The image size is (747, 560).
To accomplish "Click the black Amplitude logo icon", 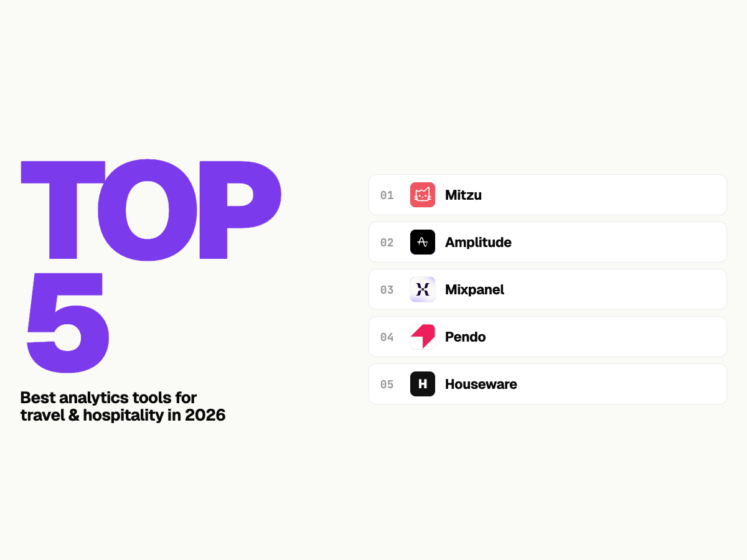I will pos(423,242).
